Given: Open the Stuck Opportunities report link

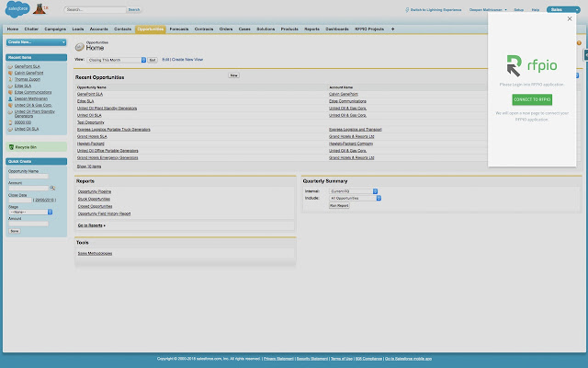Looking at the screenshot, I should [94, 199].
